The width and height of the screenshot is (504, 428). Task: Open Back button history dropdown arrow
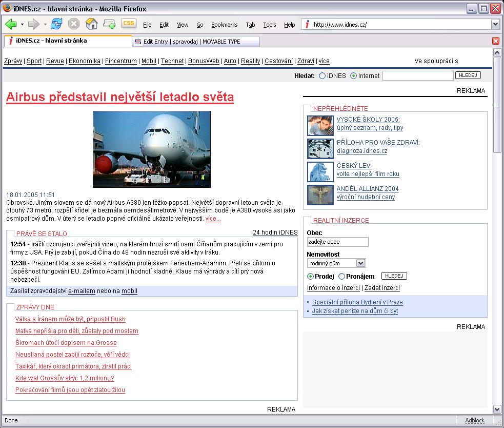point(22,24)
